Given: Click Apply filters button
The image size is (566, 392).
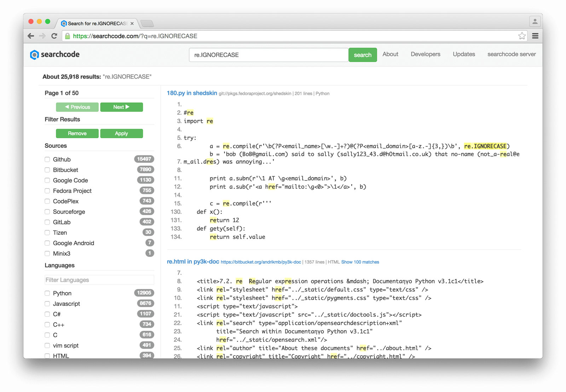Looking at the screenshot, I should (121, 133).
